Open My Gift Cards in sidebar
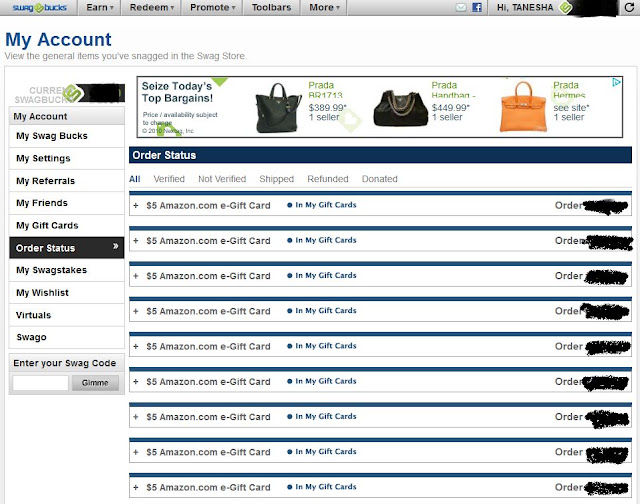 tap(67, 225)
